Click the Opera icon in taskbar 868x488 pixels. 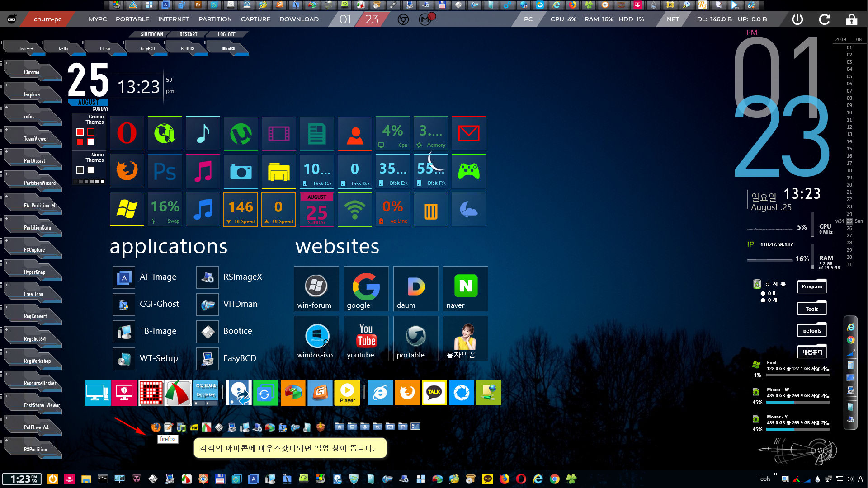point(521,479)
